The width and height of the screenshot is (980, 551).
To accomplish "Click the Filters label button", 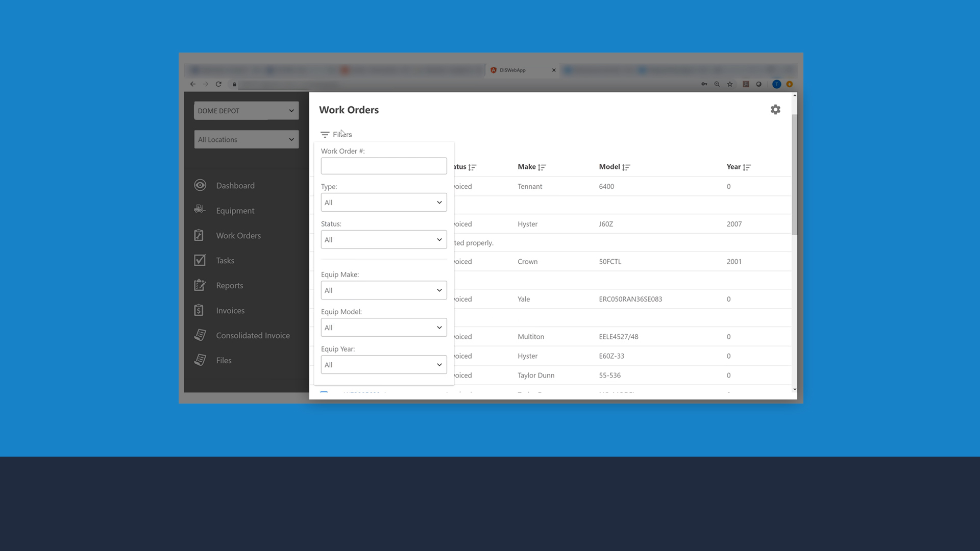I will pyautogui.click(x=342, y=135).
